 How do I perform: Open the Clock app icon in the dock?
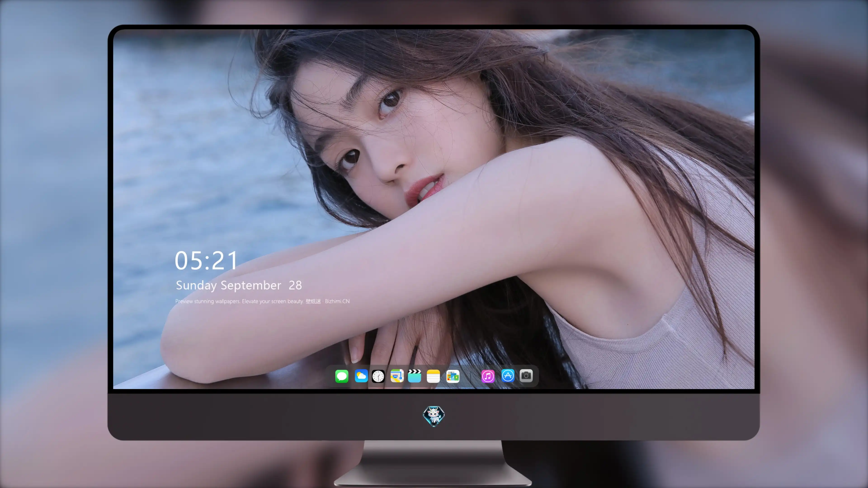pyautogui.click(x=378, y=376)
